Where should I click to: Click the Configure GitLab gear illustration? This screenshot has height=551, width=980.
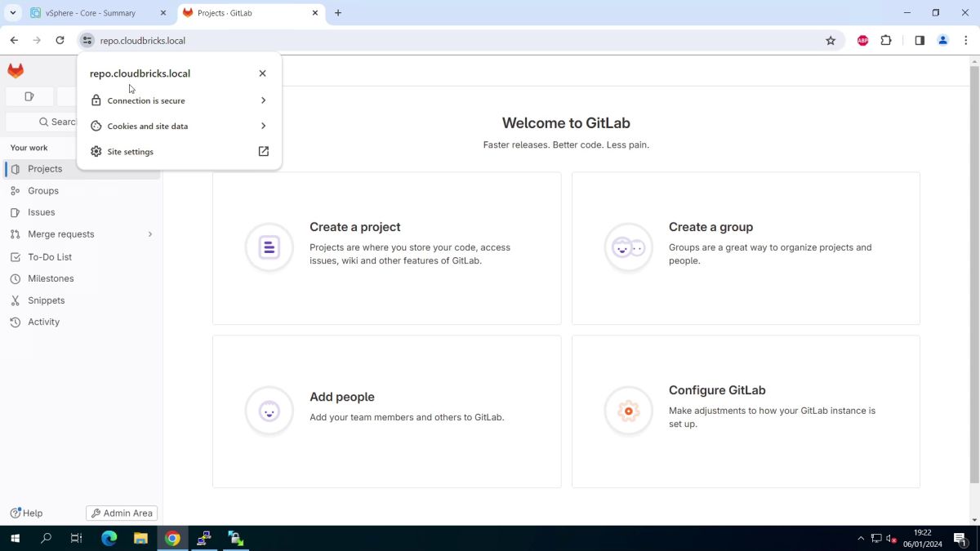(x=628, y=411)
